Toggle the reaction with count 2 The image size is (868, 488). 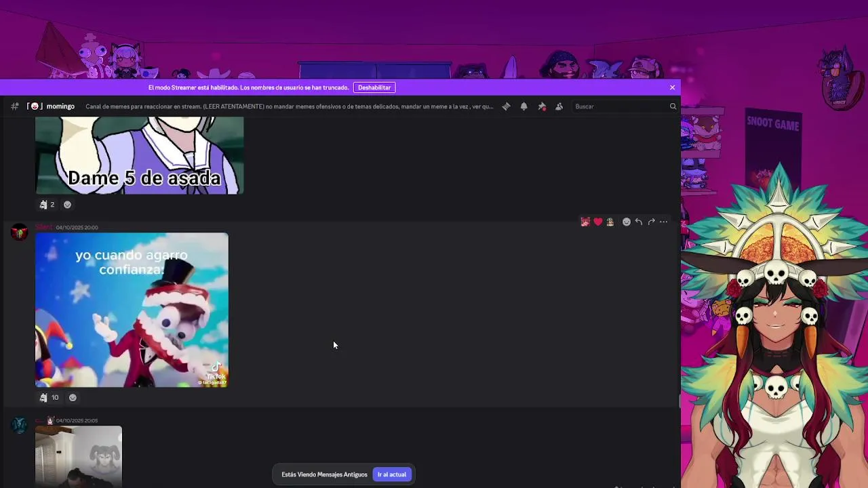[x=47, y=205]
